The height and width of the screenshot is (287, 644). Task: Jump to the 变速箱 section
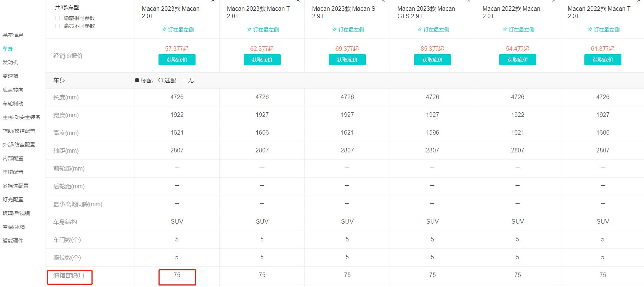coord(10,76)
